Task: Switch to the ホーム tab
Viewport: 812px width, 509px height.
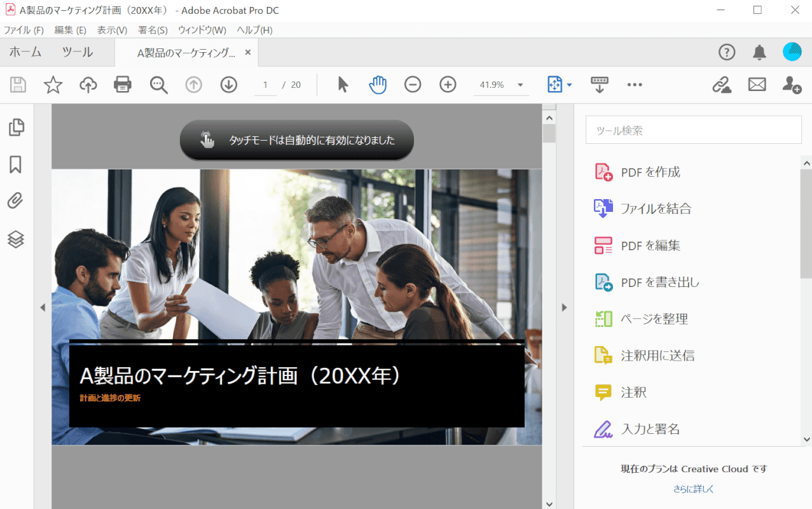Action: point(25,52)
